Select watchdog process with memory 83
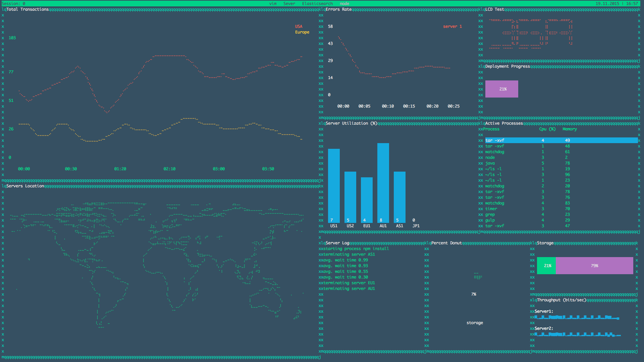Image resolution: width=644 pixels, height=362 pixels. tap(561, 203)
